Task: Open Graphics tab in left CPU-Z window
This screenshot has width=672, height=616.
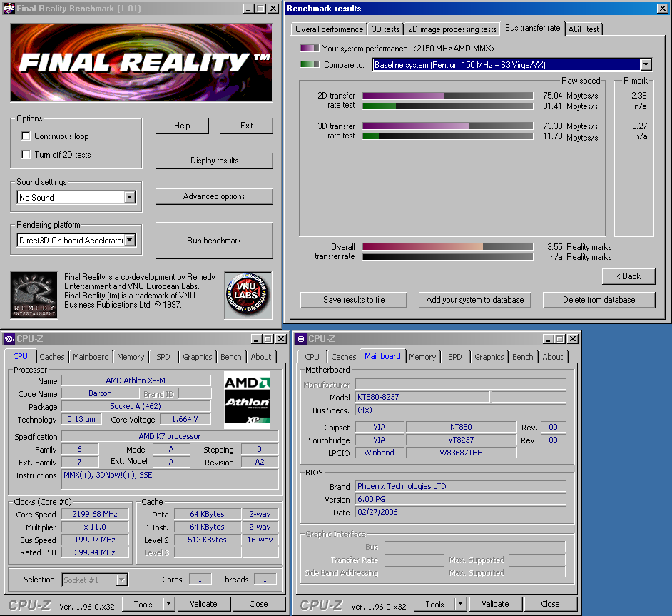Action: pyautogui.click(x=198, y=357)
